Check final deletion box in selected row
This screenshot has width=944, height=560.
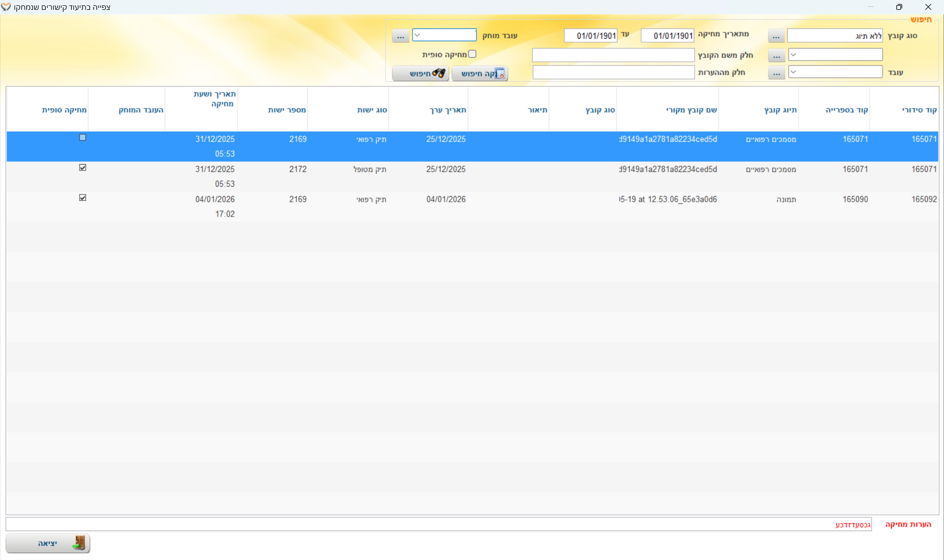pyautogui.click(x=83, y=138)
